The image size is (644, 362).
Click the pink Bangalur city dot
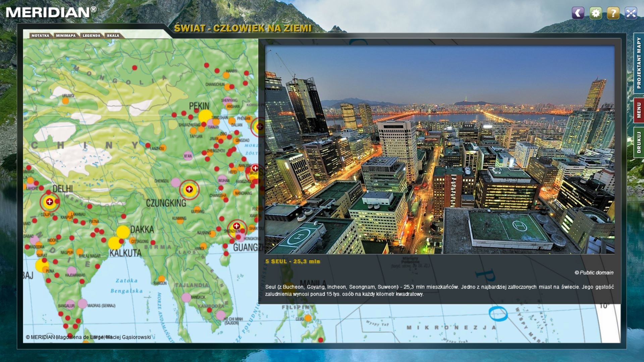pyautogui.click(x=70, y=304)
